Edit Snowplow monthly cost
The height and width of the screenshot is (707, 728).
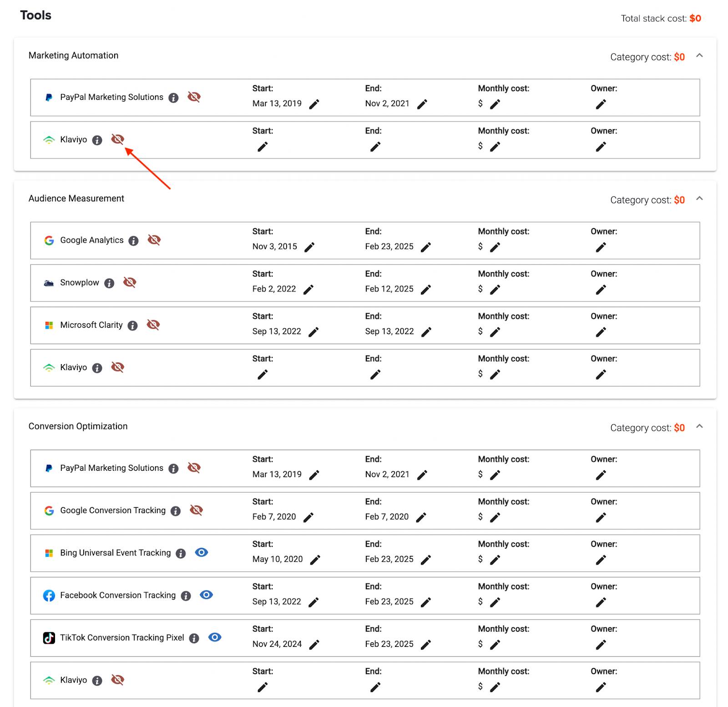(495, 290)
